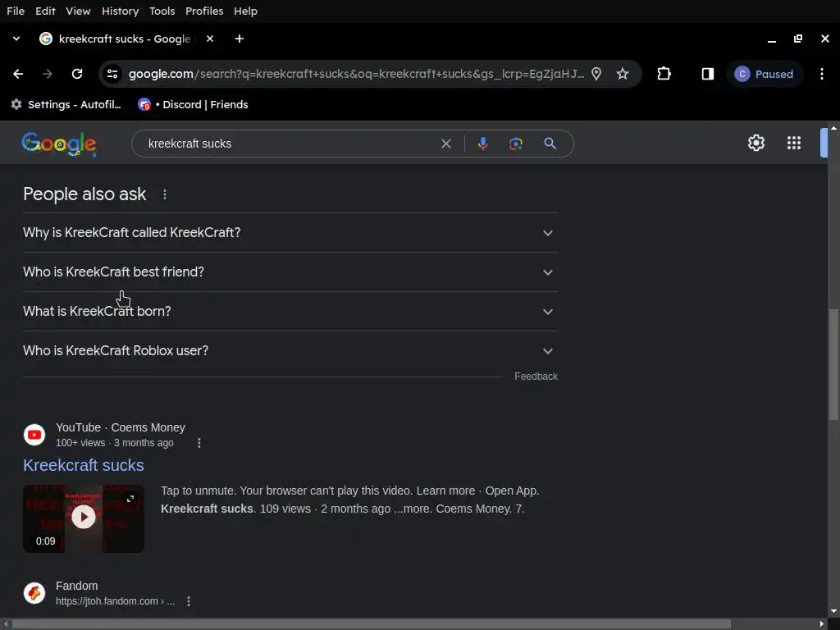Expand "Who is KreekCraft Roblox user?"
Image resolution: width=840 pixels, height=630 pixels.
pos(290,351)
